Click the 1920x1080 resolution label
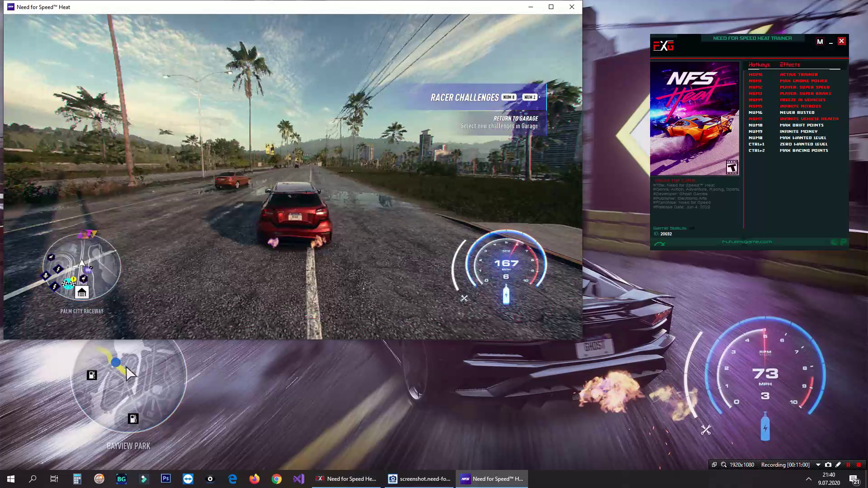This screenshot has height=488, width=868. (x=741, y=465)
